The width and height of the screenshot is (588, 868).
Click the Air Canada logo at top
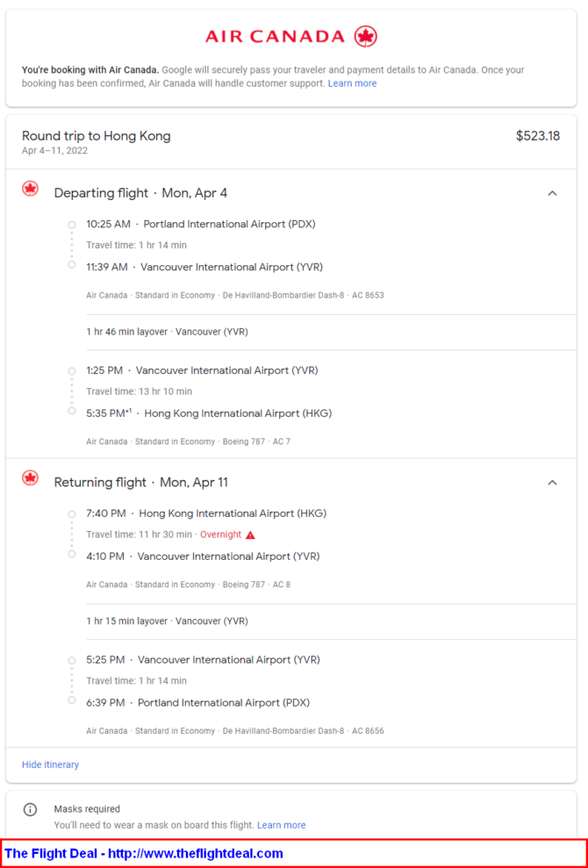tap(291, 37)
